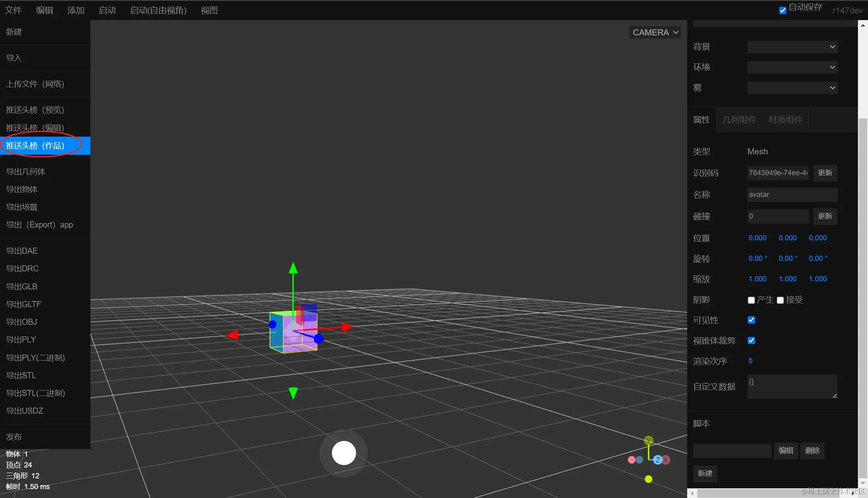Click the left red arrow handle
868x498 pixels.
click(233, 335)
